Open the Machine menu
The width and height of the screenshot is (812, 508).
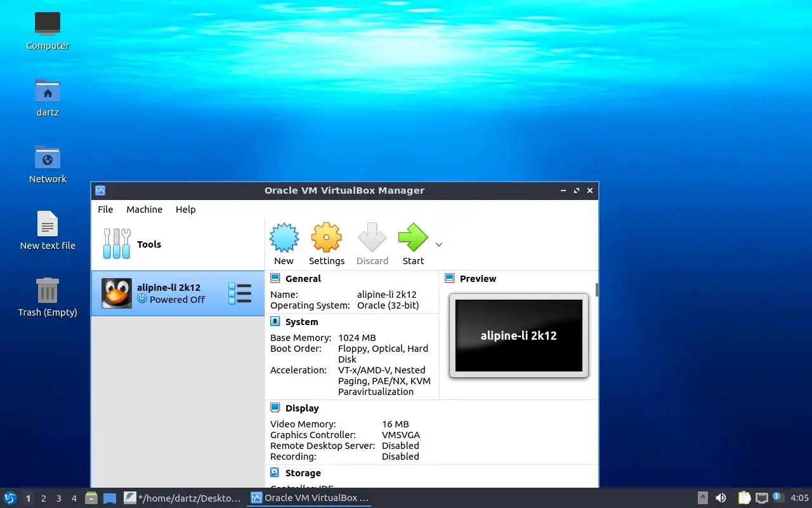(144, 210)
